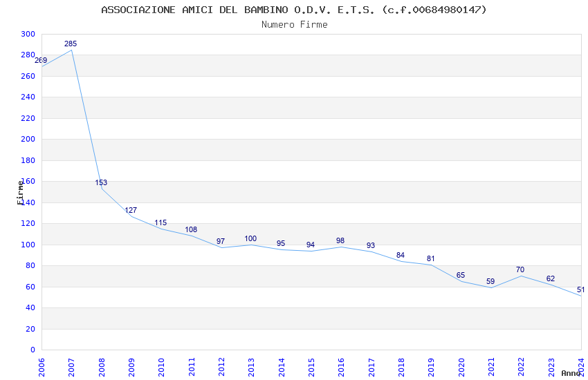Click the x-axis year 2006

point(42,368)
